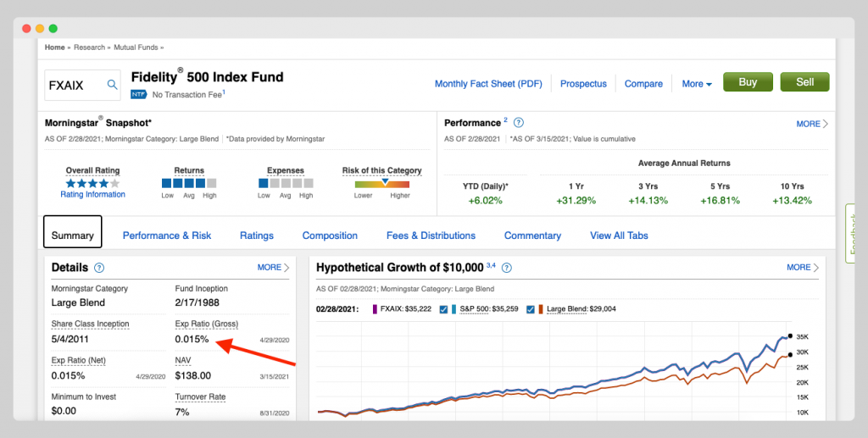868x438 pixels.
Task: Expand the More dropdown near Compare
Action: coord(697,84)
